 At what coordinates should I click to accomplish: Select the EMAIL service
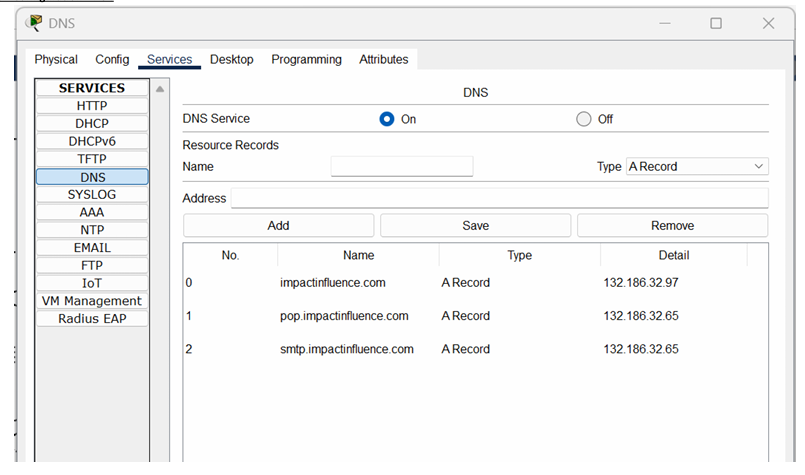(x=92, y=248)
